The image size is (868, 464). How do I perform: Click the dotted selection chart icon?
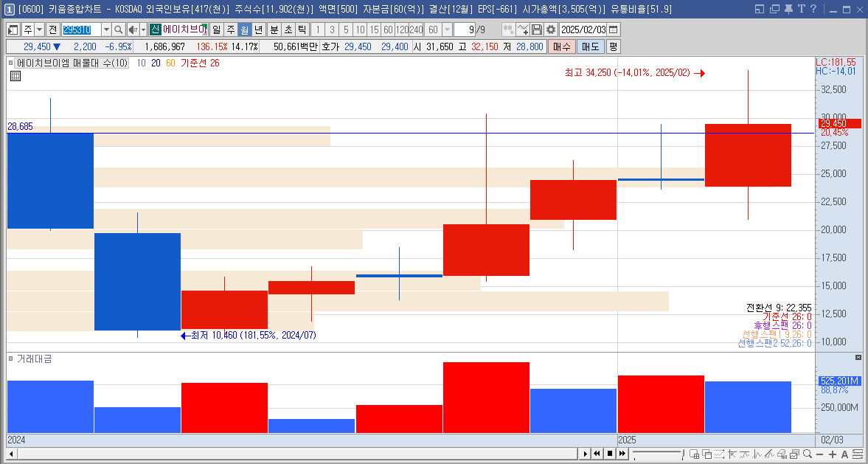[x=719, y=454]
